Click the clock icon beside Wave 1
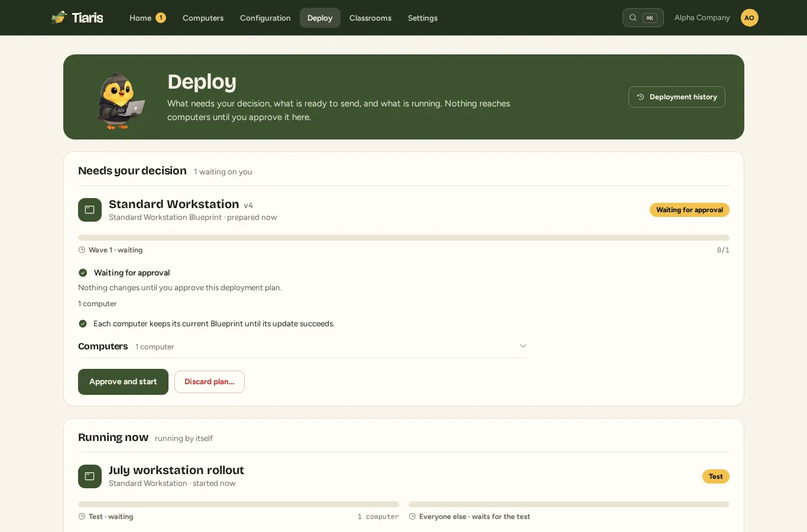This screenshot has width=807, height=532. (x=82, y=250)
